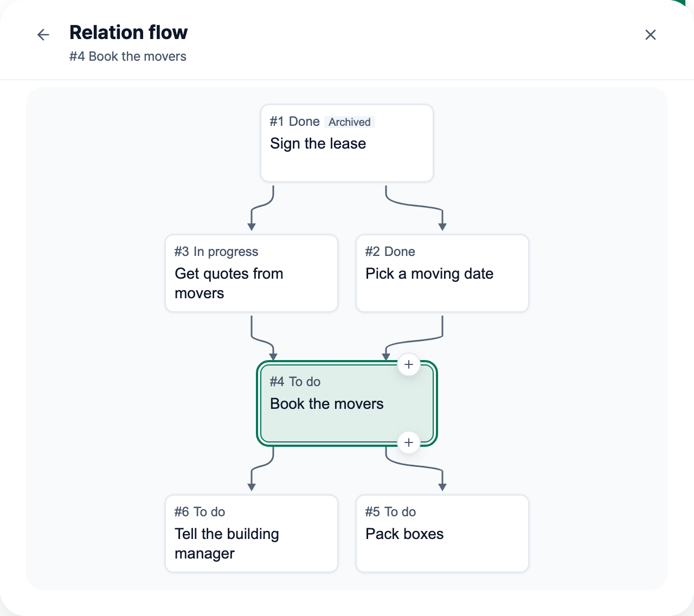The height and width of the screenshot is (616, 694).
Task: Click the '#4 To do' status label
Action: tap(295, 382)
